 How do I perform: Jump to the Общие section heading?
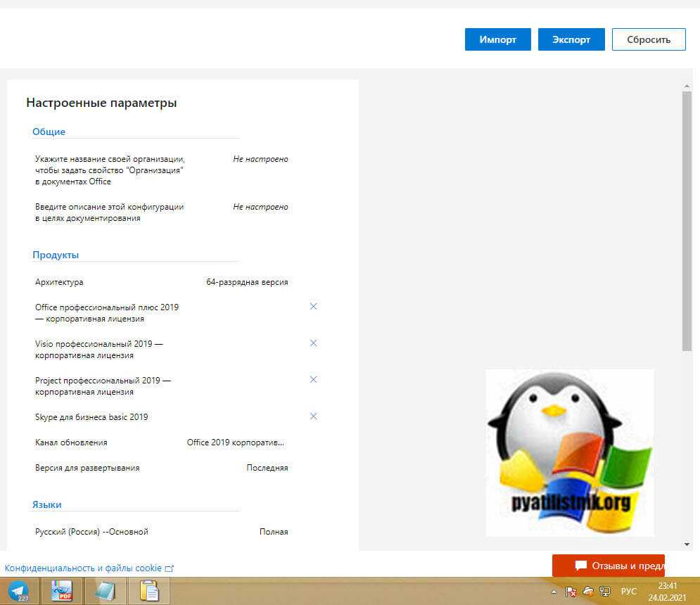(x=49, y=132)
